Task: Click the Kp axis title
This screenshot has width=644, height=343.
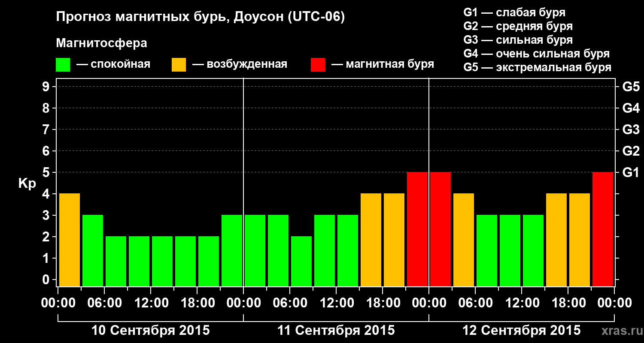Action: click(27, 184)
